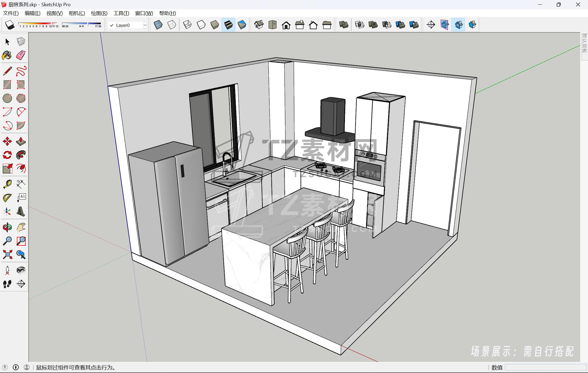
Task: Open the 窗口(W) window menu
Action: [x=144, y=13]
